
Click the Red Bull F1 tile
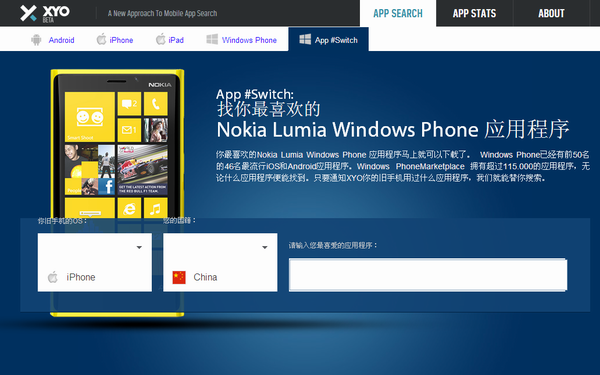tap(142, 170)
